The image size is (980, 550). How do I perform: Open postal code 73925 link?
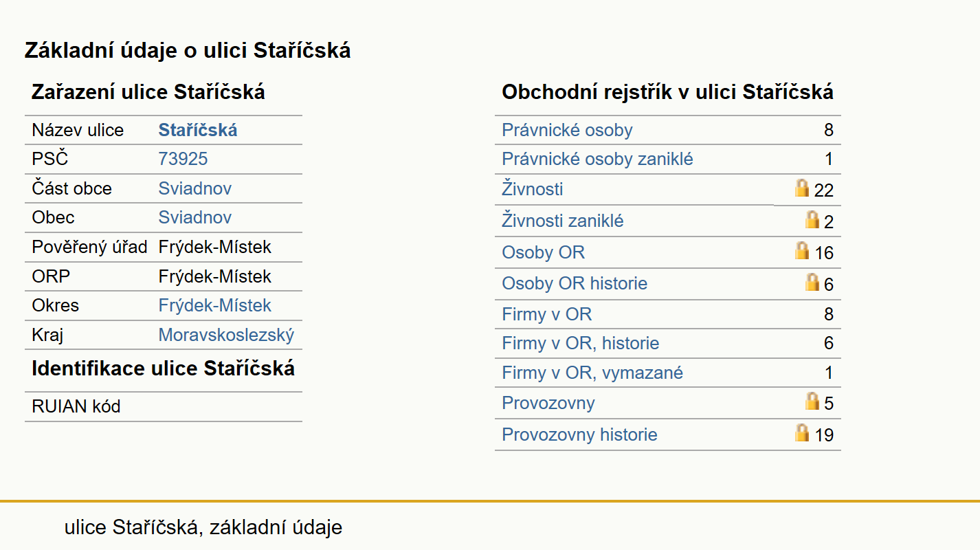183,159
